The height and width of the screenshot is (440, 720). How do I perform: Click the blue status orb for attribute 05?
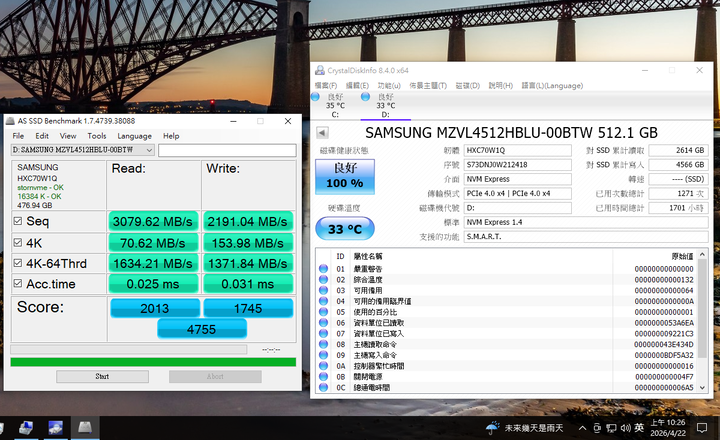coord(323,312)
